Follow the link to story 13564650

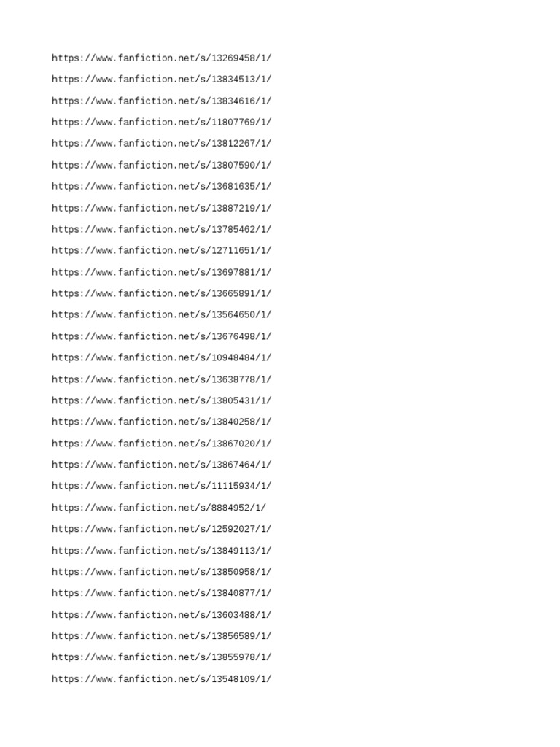[x=161, y=315]
